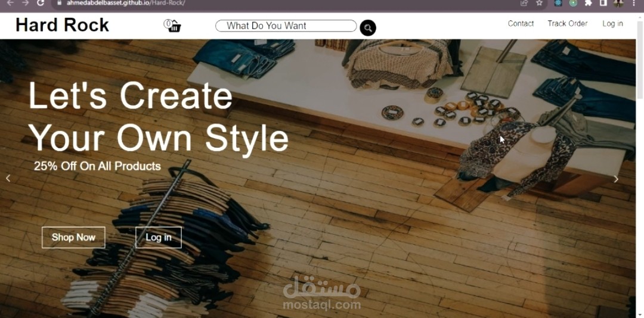Open the shopping cart basket icon

pos(175,27)
